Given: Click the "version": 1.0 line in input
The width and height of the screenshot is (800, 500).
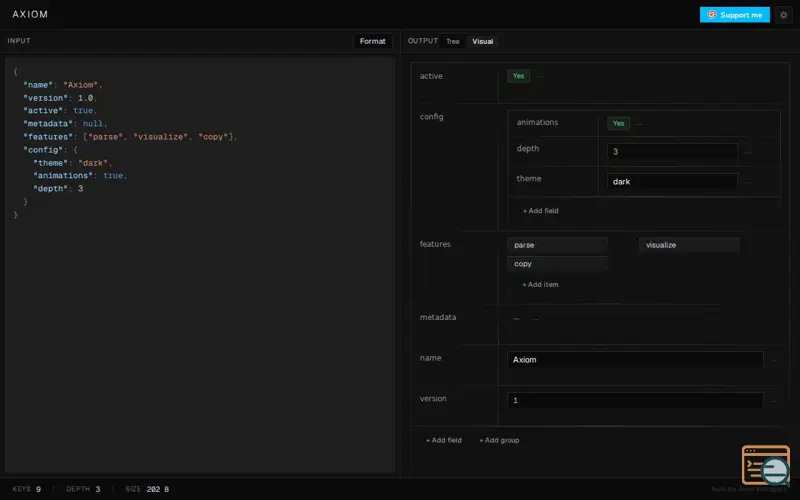Looking at the screenshot, I should (60, 98).
